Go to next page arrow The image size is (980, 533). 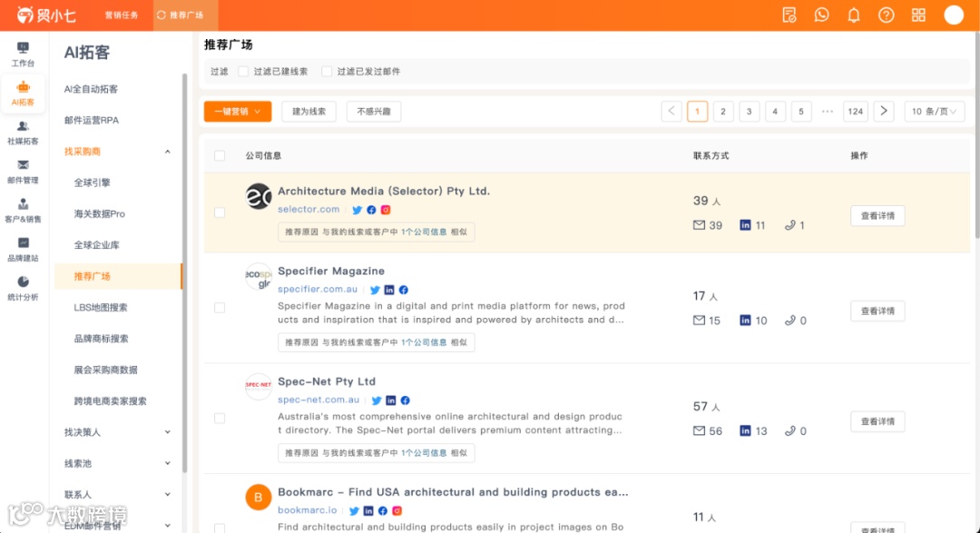(884, 112)
